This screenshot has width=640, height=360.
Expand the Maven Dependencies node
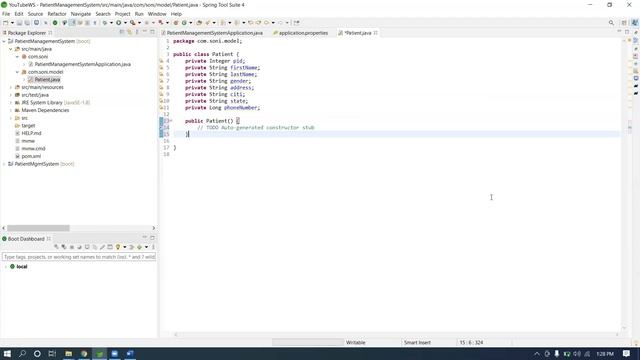[x=11, y=110]
